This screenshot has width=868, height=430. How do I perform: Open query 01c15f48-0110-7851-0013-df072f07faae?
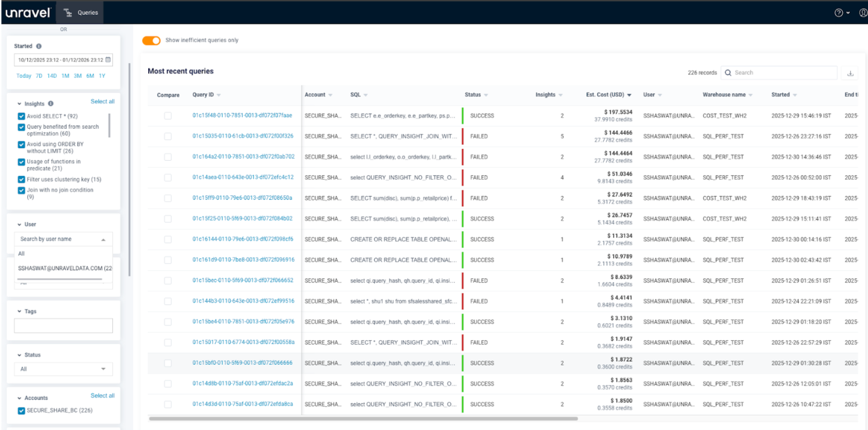click(242, 116)
